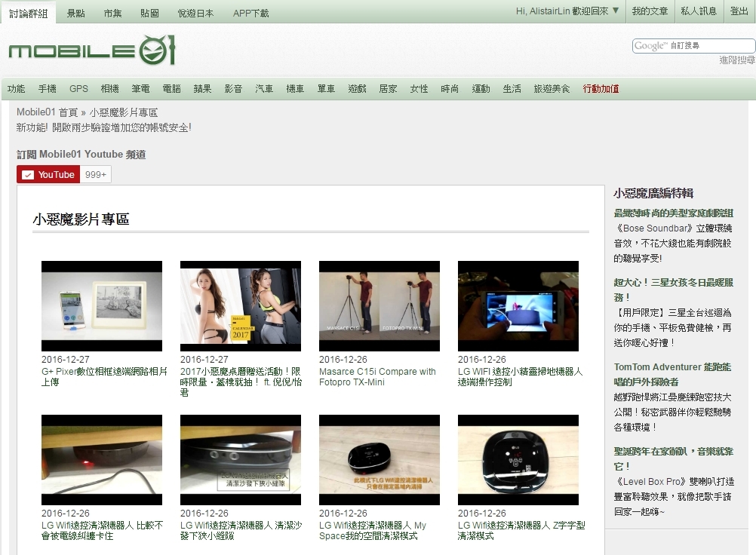
Task: Select 居家 in the category menu
Action: coord(388,89)
